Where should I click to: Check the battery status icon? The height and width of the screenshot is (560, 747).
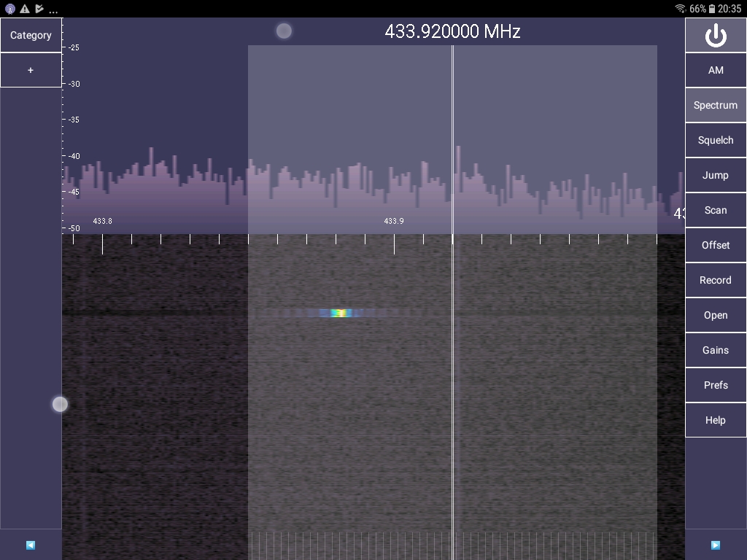point(712,9)
